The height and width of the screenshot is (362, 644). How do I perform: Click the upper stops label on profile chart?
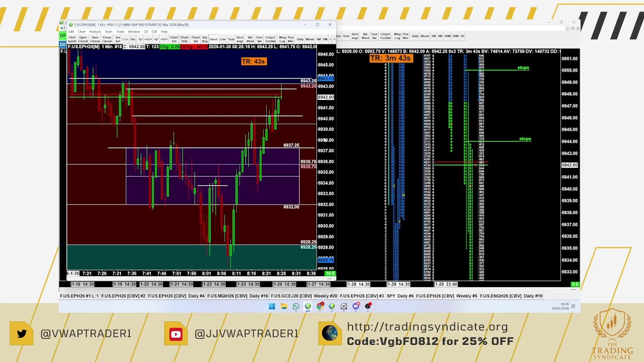pos(523,67)
